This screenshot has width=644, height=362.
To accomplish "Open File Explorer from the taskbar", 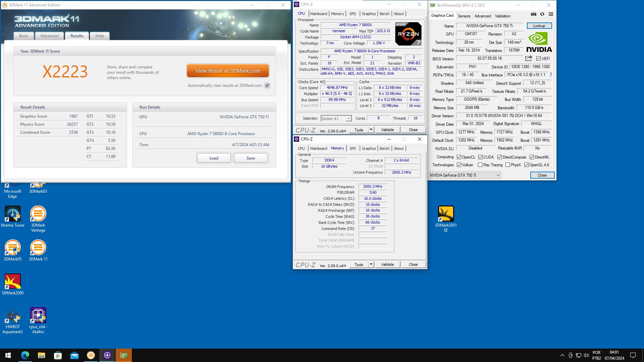I will [x=41, y=355].
